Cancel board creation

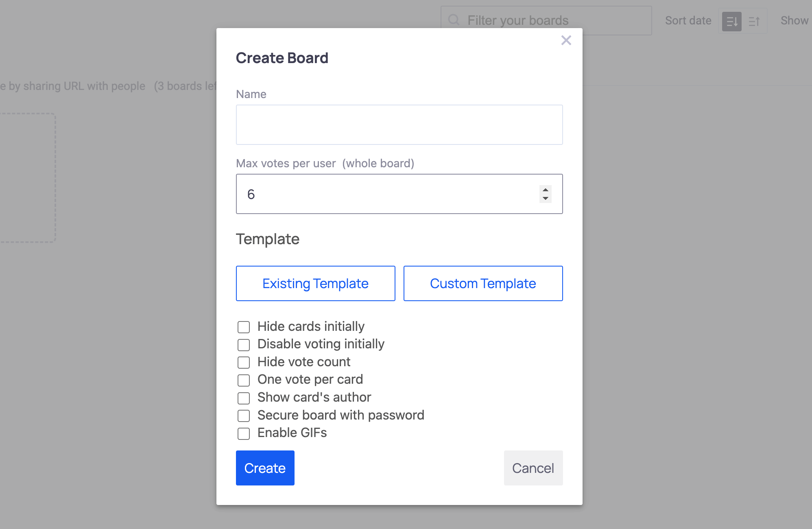pos(533,468)
